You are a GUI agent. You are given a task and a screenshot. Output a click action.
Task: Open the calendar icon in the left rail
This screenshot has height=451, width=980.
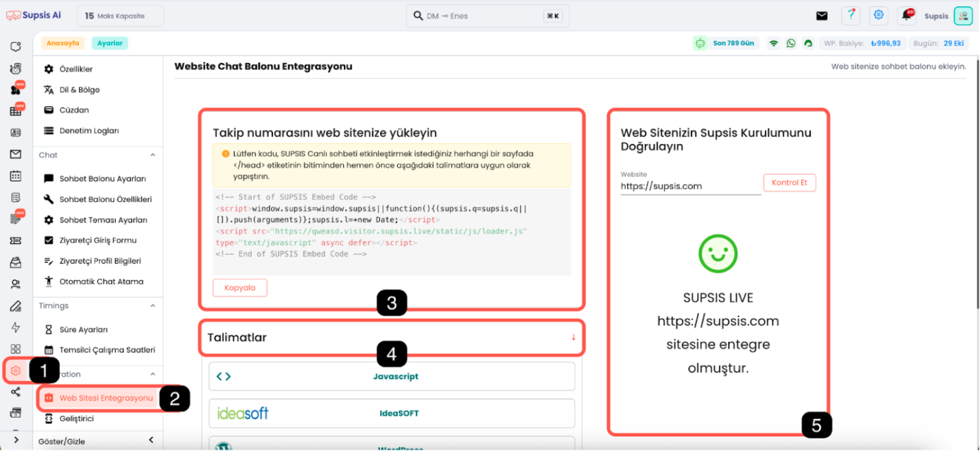click(16, 176)
